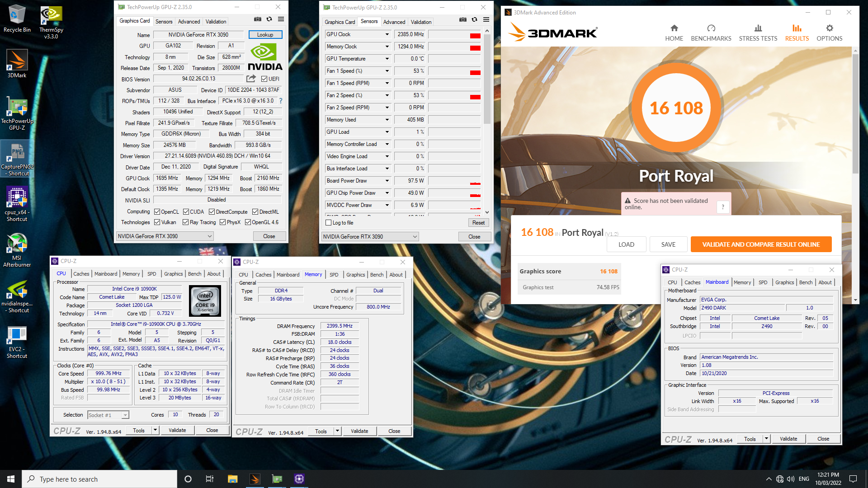Viewport: 868px width, 488px height.
Task: Click Validate in CPU-Z Memory window
Action: pyautogui.click(x=359, y=431)
